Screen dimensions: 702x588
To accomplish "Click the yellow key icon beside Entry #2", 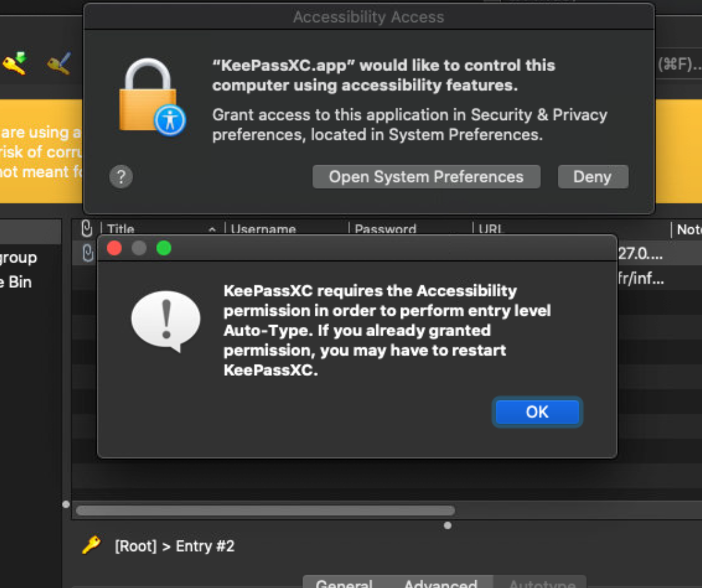I will pos(91,545).
